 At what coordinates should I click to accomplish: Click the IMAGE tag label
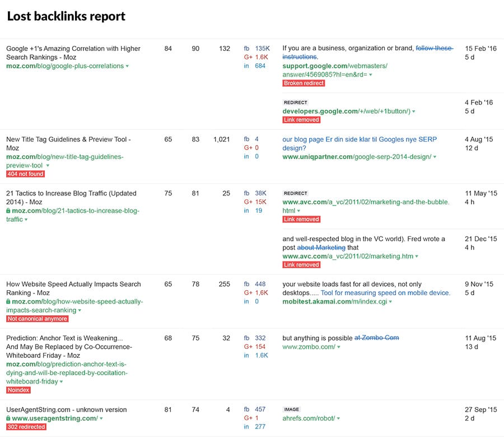(x=292, y=409)
